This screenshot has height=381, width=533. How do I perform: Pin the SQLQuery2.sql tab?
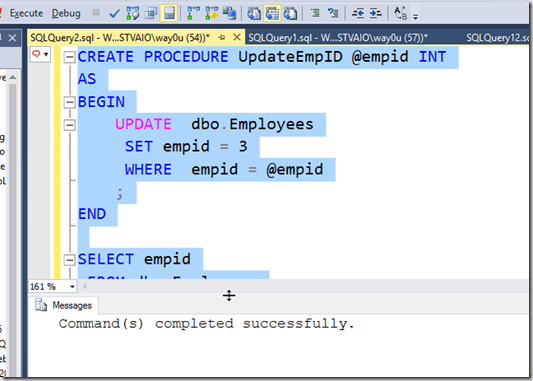[222, 37]
